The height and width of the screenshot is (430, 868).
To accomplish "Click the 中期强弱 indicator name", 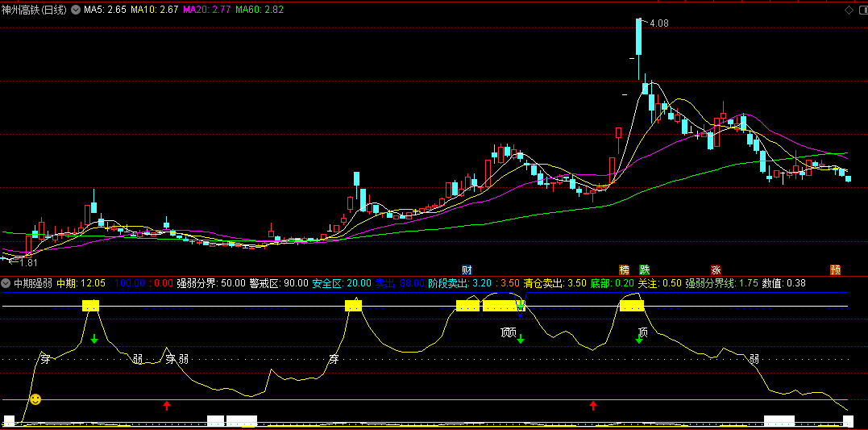I will [x=33, y=283].
